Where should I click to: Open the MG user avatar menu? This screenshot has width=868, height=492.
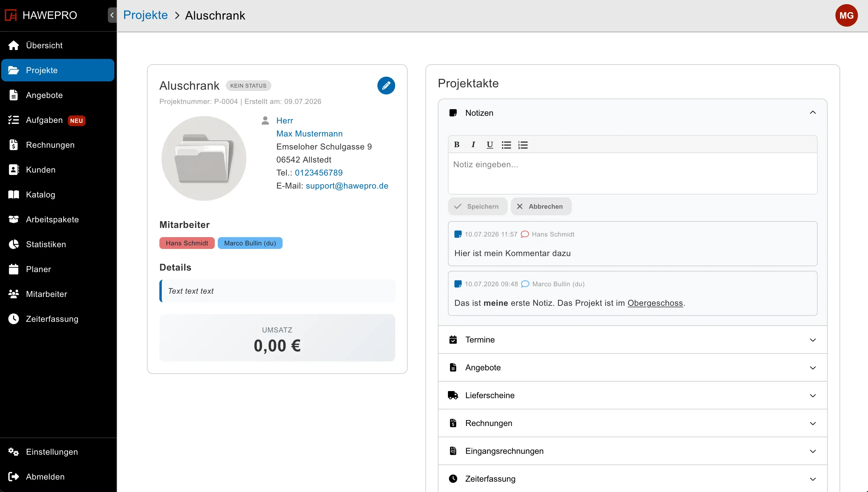coord(846,15)
